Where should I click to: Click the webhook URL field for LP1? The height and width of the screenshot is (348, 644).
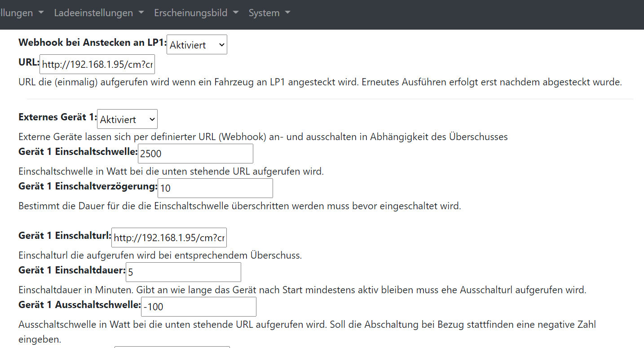click(97, 65)
